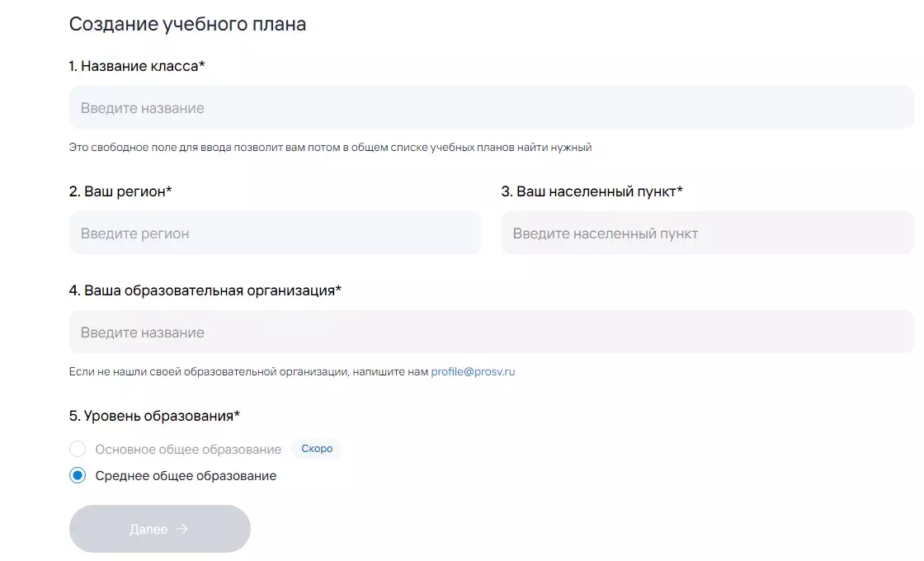Click the Далее button text
This screenshot has width=924, height=561.
[x=148, y=530]
